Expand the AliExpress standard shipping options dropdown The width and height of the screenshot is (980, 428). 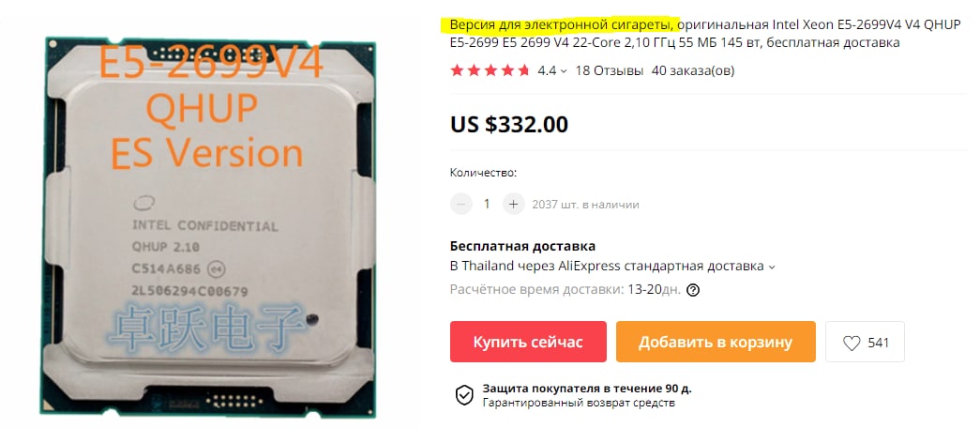(771, 267)
